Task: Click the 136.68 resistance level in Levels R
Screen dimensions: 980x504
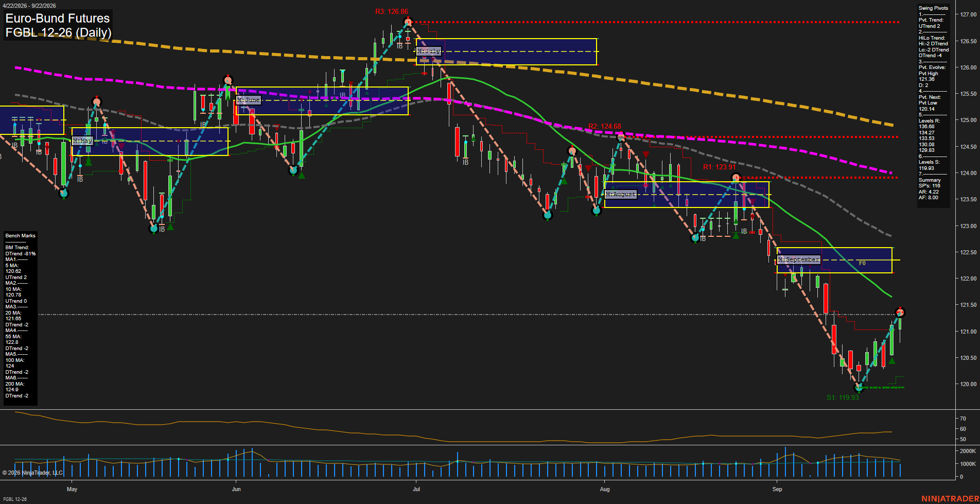Action: point(926,127)
